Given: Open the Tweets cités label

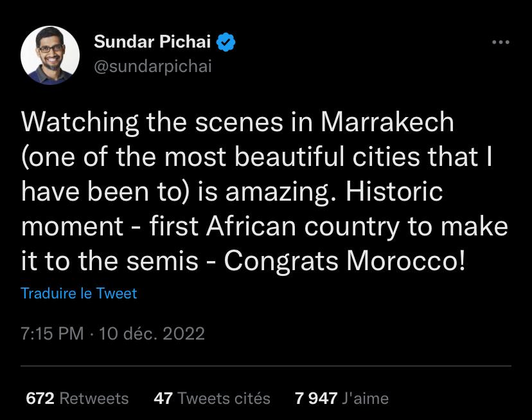Looking at the screenshot, I should coord(224,398).
